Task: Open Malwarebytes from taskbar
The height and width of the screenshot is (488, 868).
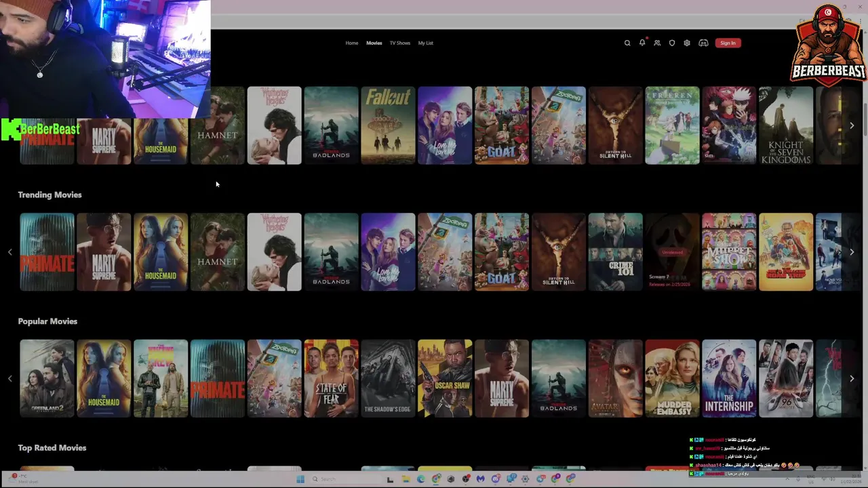Action: [481, 479]
